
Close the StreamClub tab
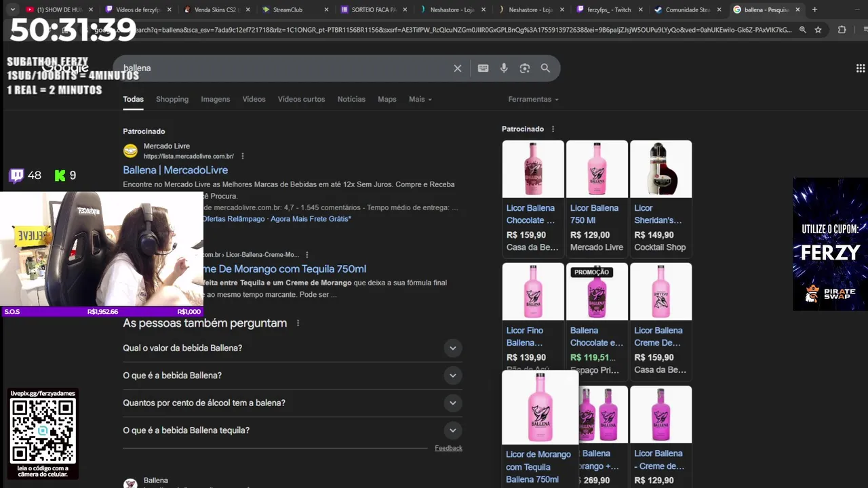(326, 9)
